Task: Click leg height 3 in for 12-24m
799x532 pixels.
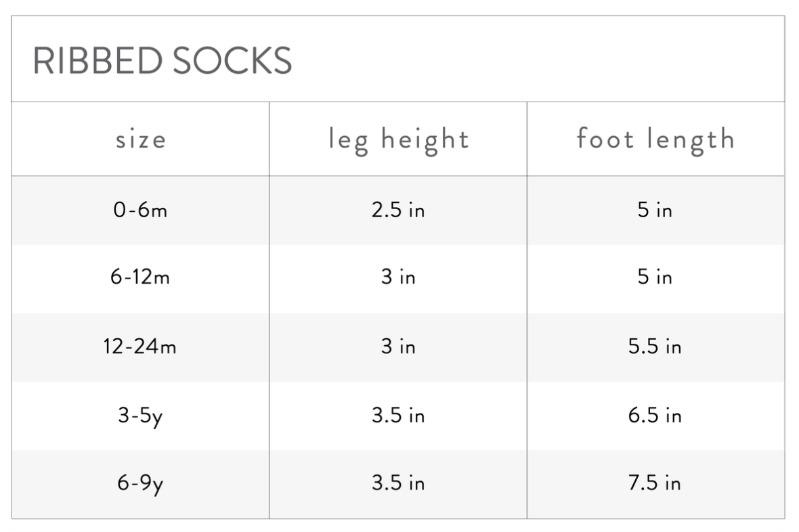Action: pyautogui.click(x=398, y=347)
